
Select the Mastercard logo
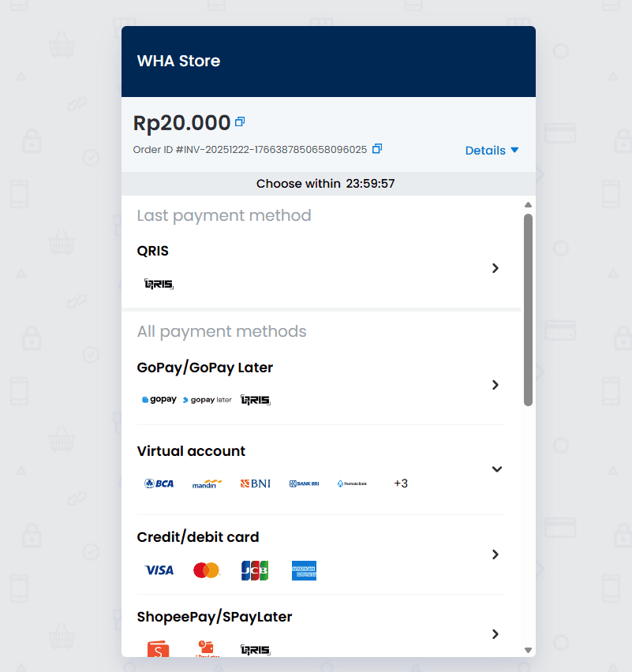click(x=207, y=569)
